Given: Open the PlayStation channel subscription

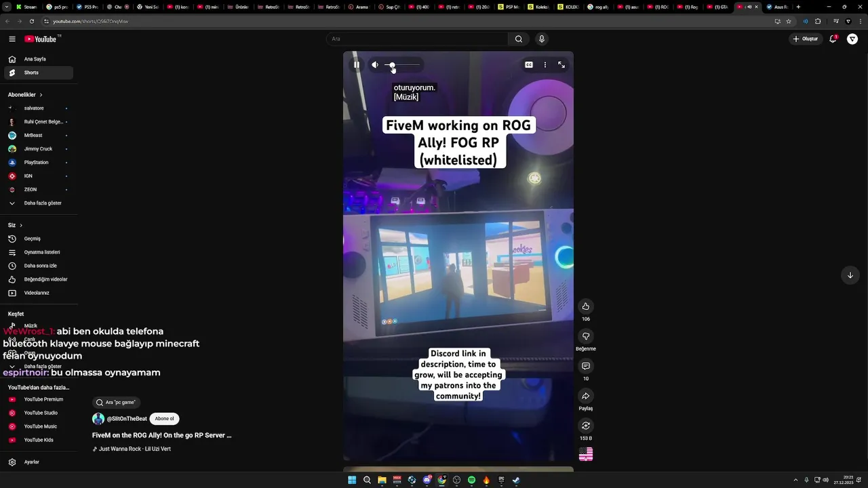Looking at the screenshot, I should pos(39,163).
